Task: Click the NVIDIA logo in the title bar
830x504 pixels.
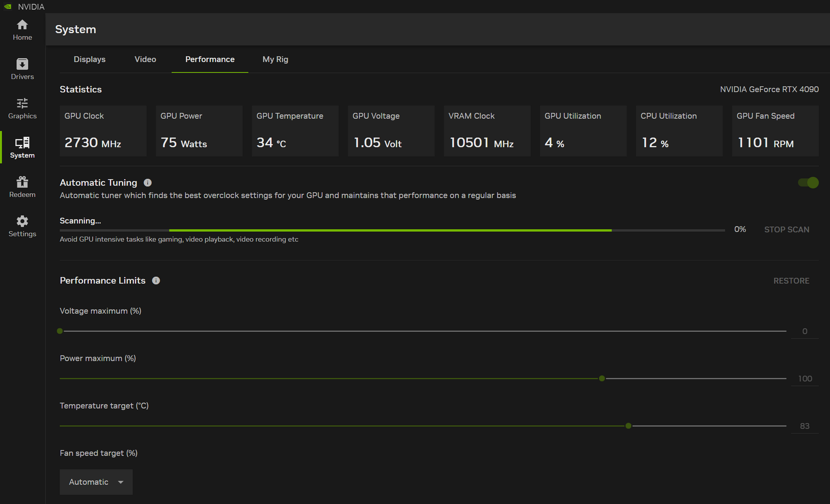Action: coord(8,7)
